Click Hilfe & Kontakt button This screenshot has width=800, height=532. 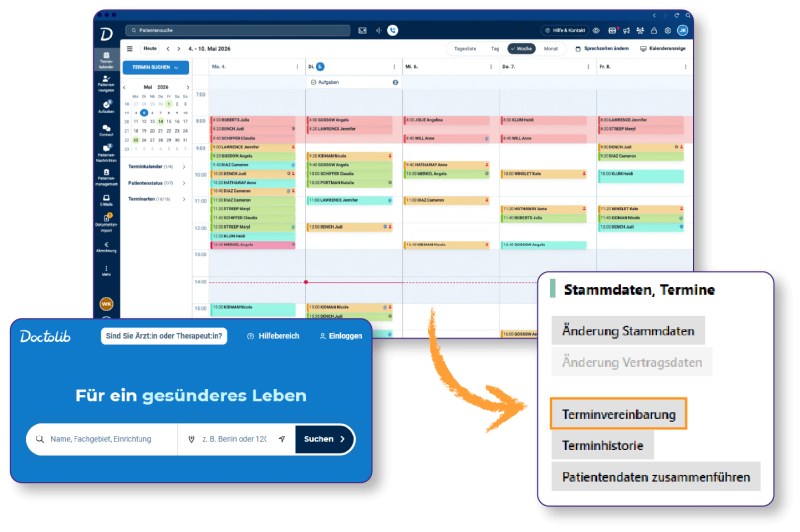[565, 31]
